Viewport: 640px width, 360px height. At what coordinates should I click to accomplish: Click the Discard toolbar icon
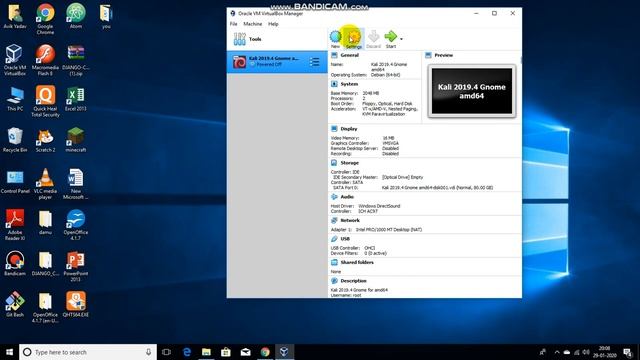(373, 39)
